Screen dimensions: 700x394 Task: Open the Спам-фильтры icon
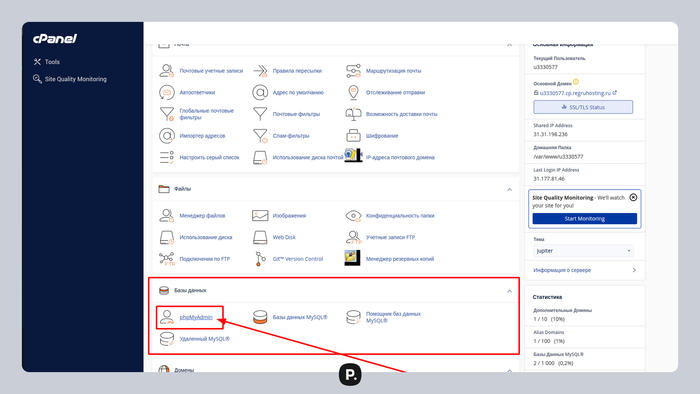(x=260, y=136)
